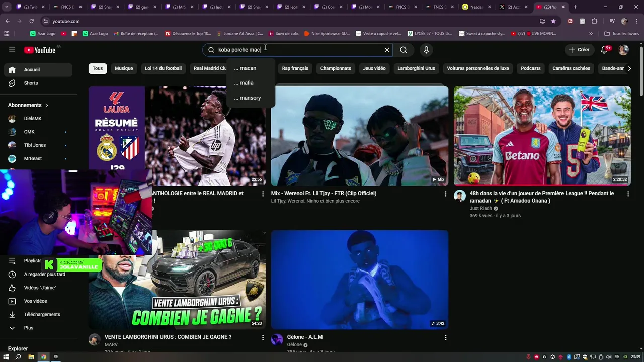Show more chips with the right chevron
644x362 pixels.
[629, 68]
